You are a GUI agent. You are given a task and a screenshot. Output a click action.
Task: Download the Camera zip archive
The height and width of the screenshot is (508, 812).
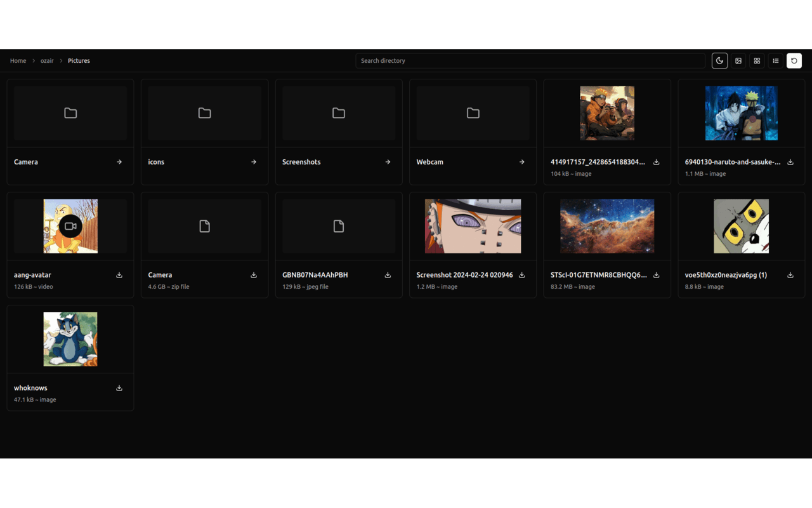[253, 275]
